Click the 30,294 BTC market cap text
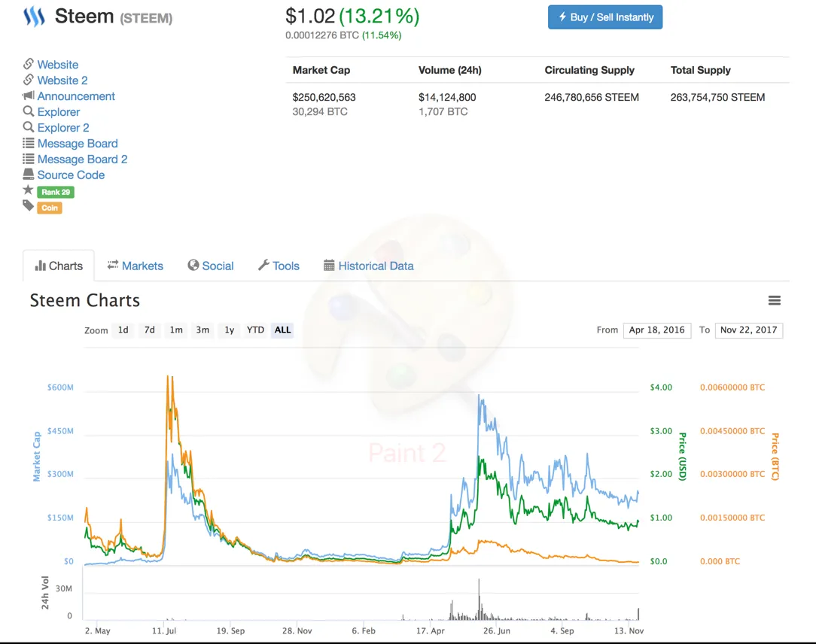The width and height of the screenshot is (816, 644). (320, 112)
